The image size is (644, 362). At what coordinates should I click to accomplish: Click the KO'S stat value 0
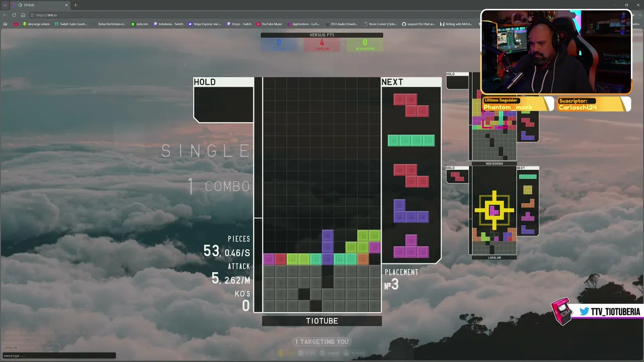(x=246, y=305)
